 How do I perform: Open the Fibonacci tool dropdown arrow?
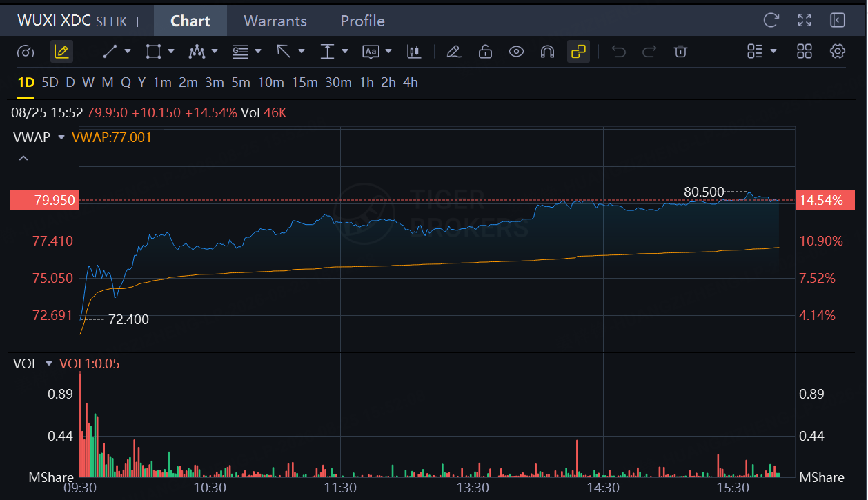[258, 52]
